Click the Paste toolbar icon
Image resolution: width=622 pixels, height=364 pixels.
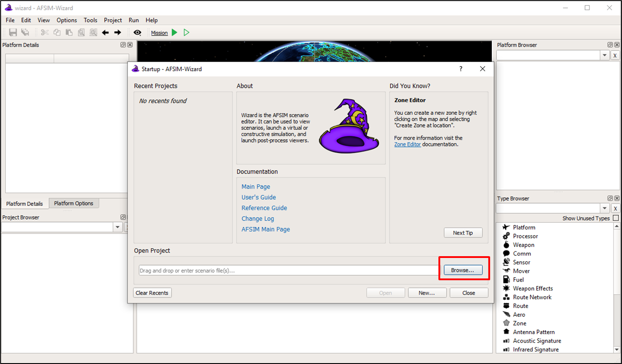[69, 33]
